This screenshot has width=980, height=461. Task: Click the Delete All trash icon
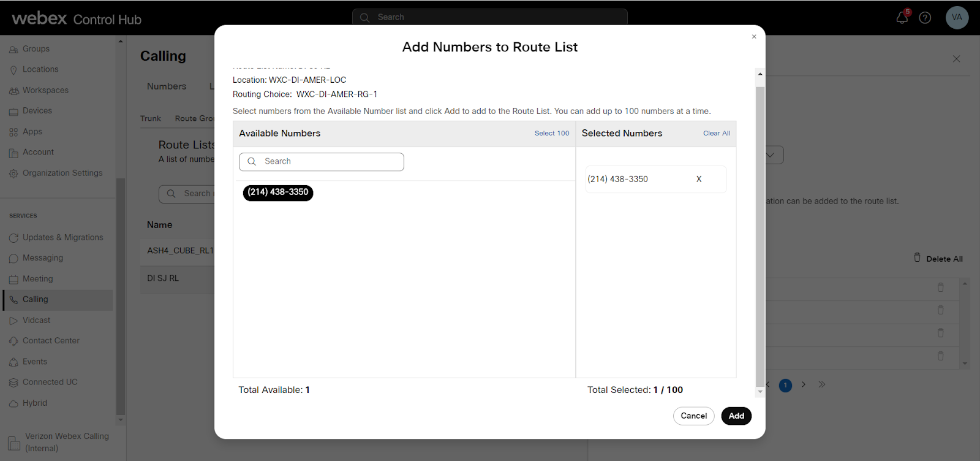pyautogui.click(x=917, y=257)
